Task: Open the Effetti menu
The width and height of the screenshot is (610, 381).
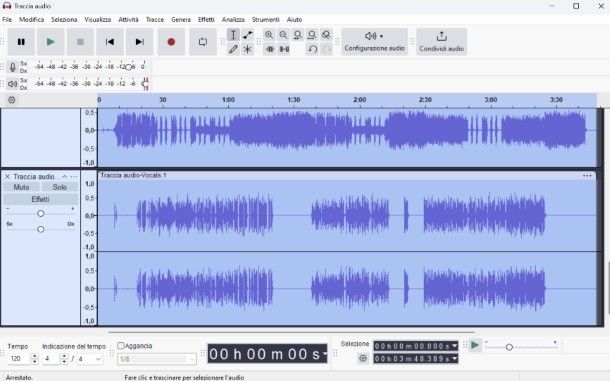Action: click(x=206, y=19)
